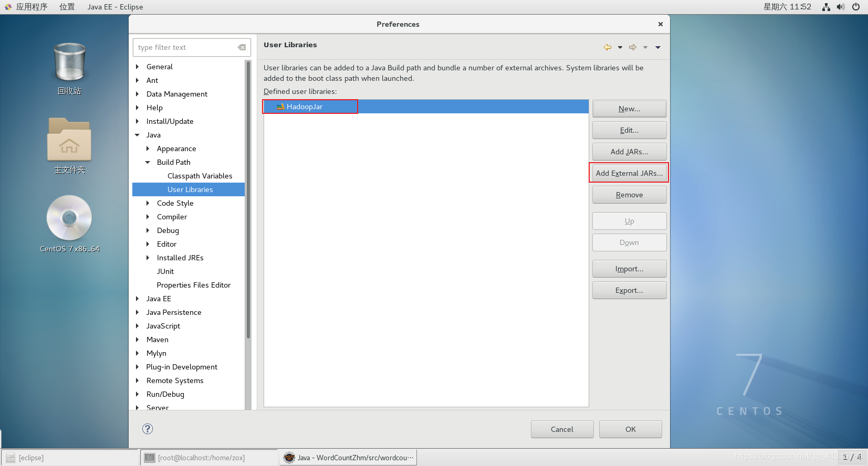This screenshot has width=868, height=466.
Task: Open the 应用程序 applications menu
Action: [32, 7]
